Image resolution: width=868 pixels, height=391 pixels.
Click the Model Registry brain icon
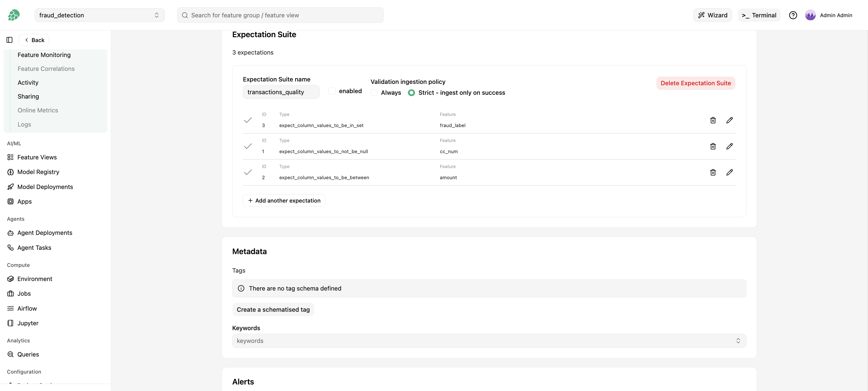tap(11, 172)
